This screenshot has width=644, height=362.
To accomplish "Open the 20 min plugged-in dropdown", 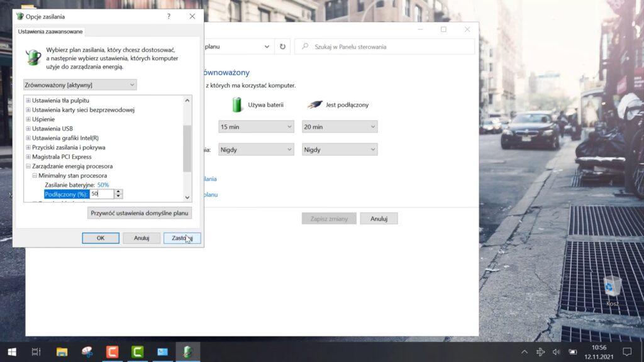I will click(x=340, y=127).
